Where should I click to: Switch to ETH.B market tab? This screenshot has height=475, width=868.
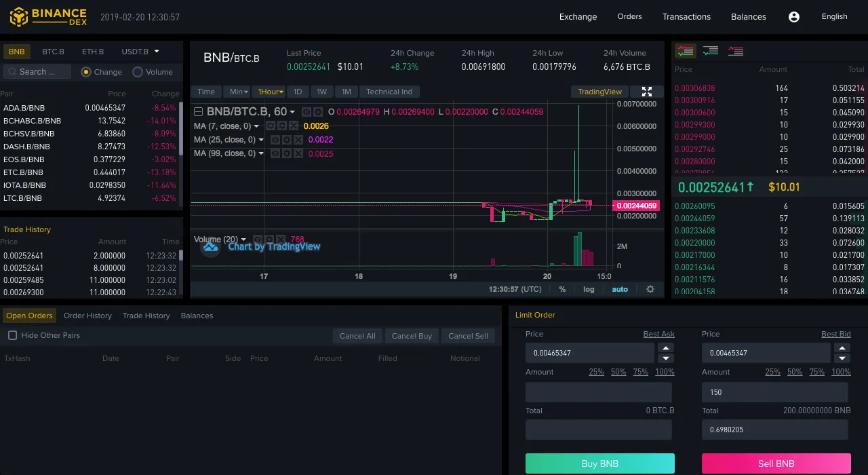click(93, 52)
